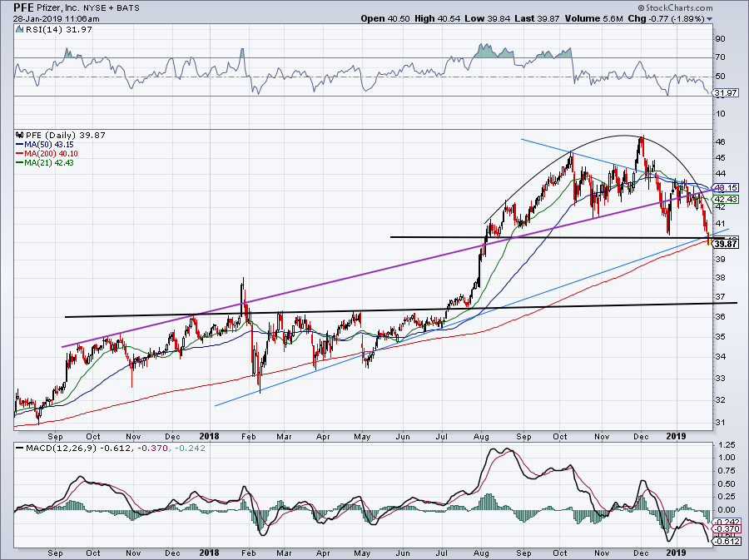
Task: Click the -0.612 MACD tag on right axis
Action: click(725, 541)
